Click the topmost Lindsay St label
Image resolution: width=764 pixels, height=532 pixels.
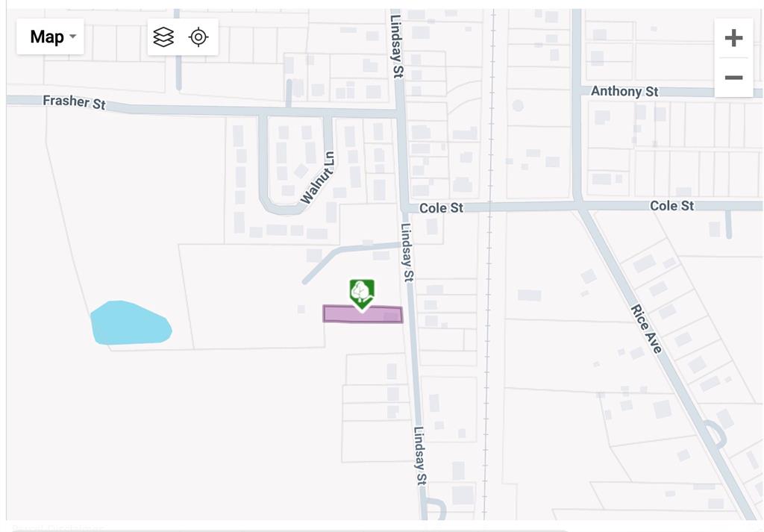point(397,46)
